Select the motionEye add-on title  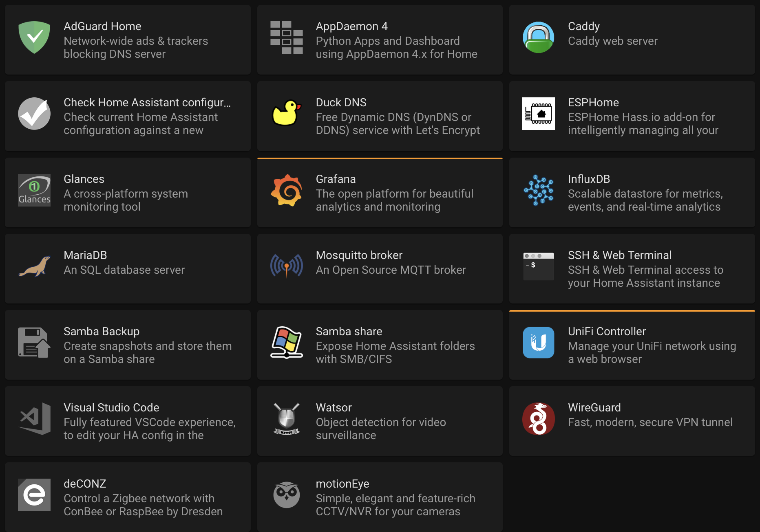(342, 484)
